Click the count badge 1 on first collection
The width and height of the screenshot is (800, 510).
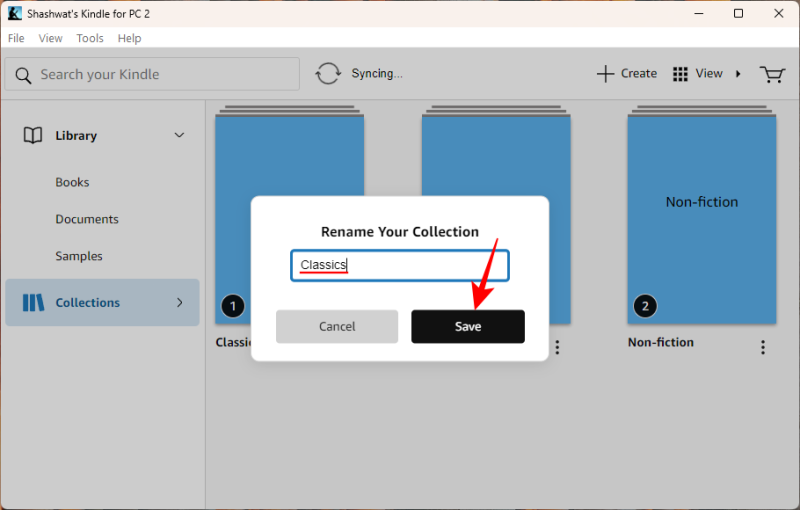[x=233, y=306]
